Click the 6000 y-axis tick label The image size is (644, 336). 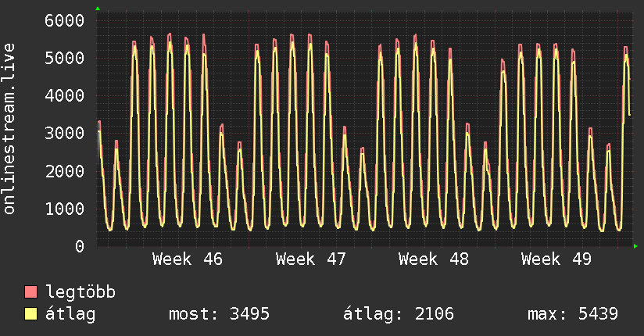(x=64, y=20)
